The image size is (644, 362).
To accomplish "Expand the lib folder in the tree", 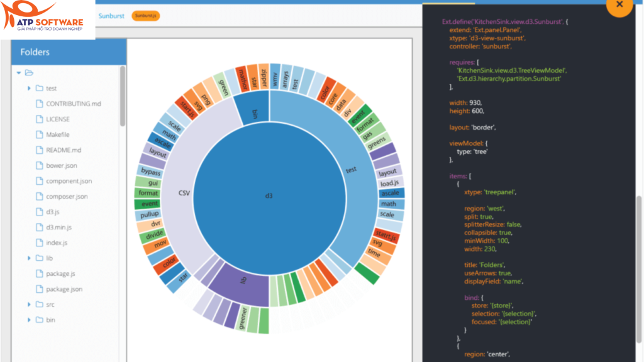I will pyautogui.click(x=29, y=258).
